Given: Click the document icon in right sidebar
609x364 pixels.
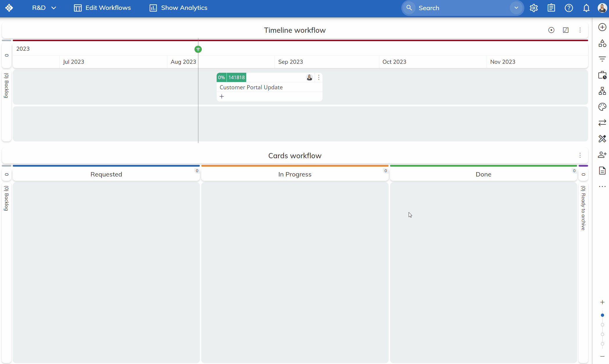Looking at the screenshot, I should point(602,171).
